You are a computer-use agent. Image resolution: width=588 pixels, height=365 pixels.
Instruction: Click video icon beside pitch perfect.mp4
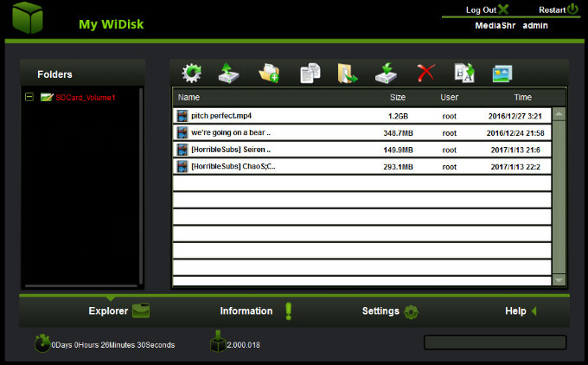pyautogui.click(x=182, y=116)
